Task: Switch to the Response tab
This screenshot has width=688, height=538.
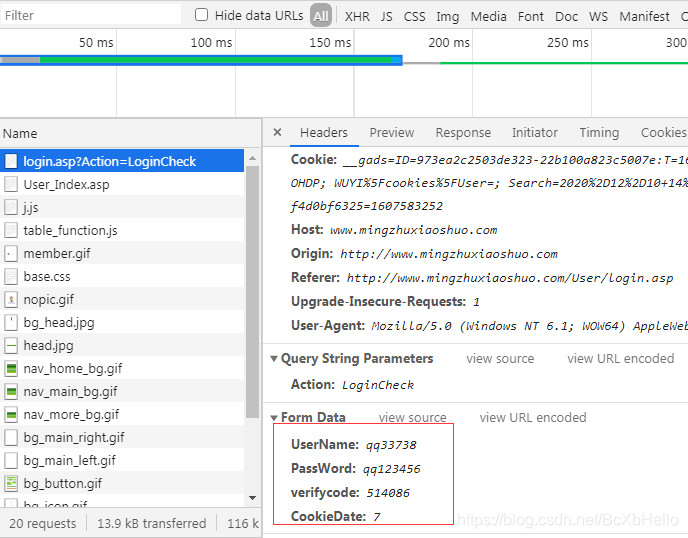Action: coord(463,133)
